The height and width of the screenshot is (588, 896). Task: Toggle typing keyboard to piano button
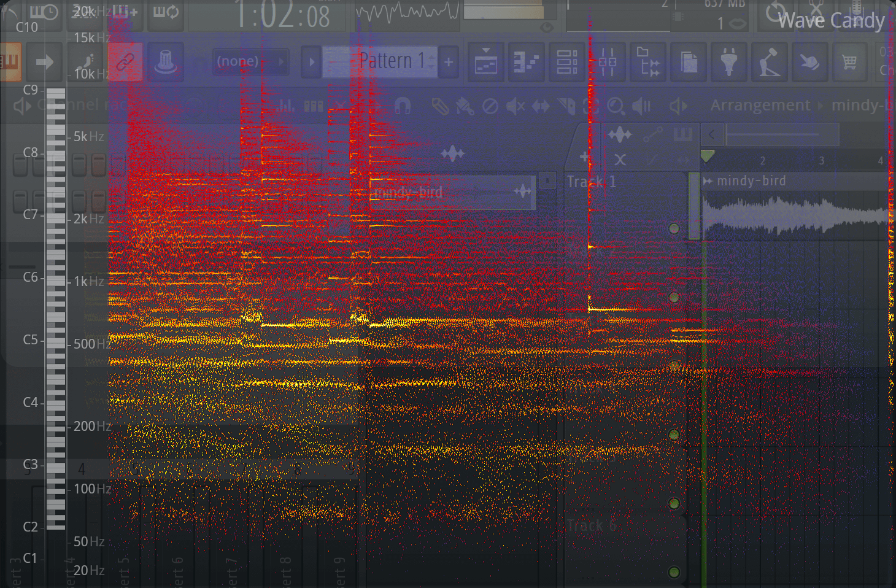coord(10,62)
